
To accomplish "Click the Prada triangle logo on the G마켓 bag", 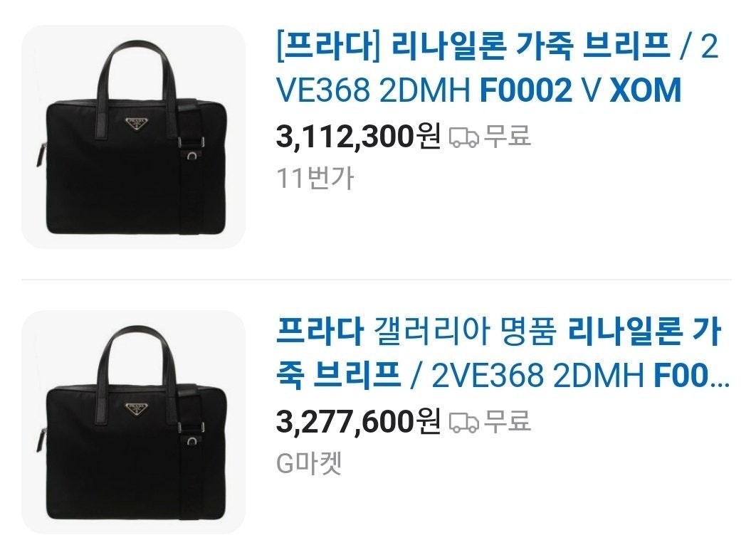I will click(x=137, y=410).
